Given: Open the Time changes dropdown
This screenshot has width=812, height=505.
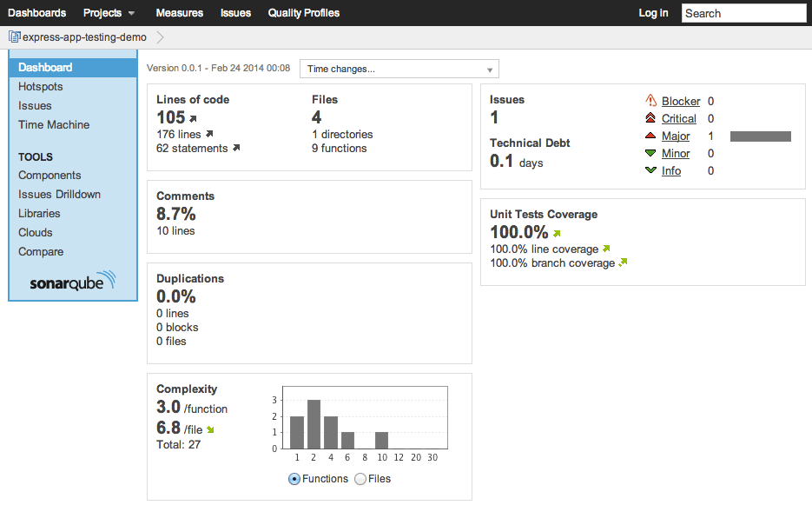Looking at the screenshot, I should coord(399,70).
